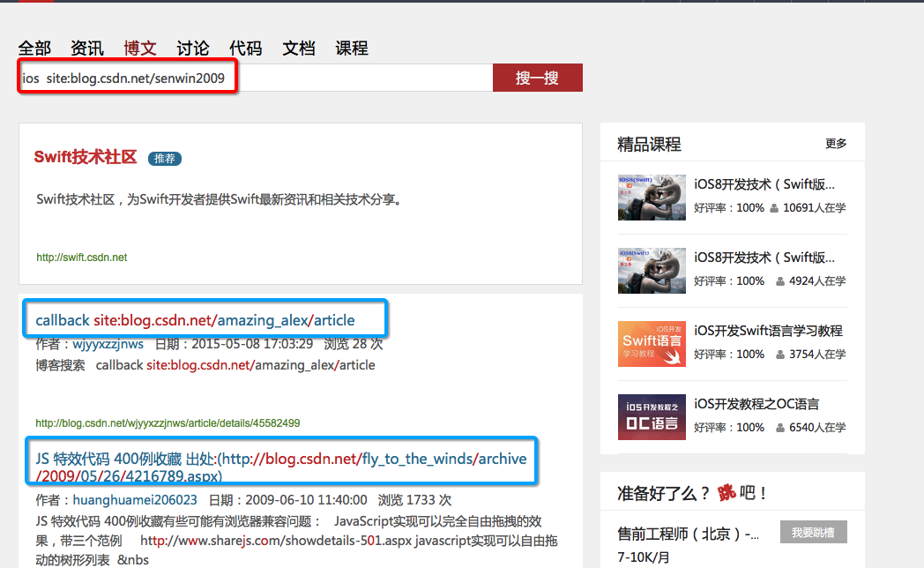
Task: Select the 全部 search tab
Action: pos(34,49)
